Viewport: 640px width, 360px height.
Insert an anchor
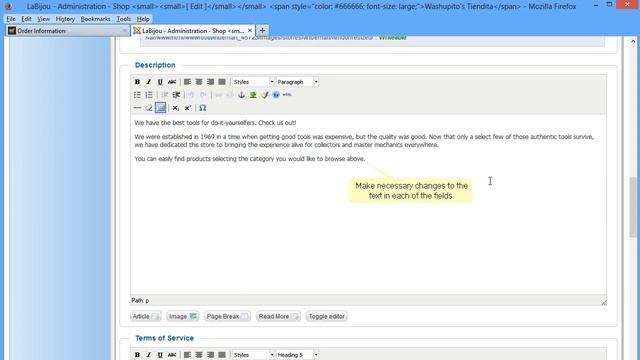[241, 95]
